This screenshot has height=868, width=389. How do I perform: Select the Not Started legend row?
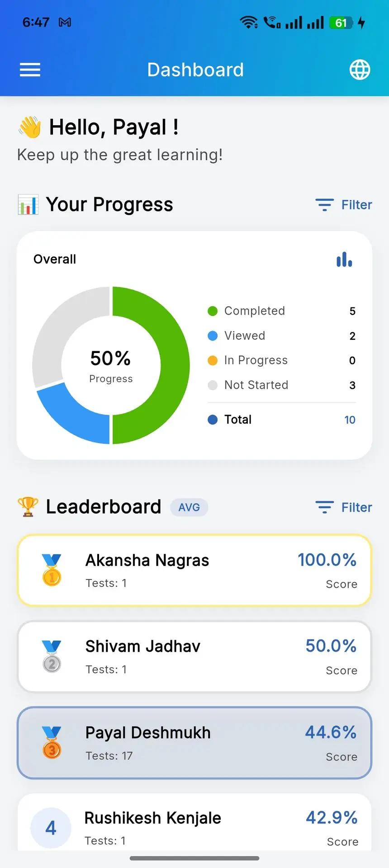click(281, 385)
